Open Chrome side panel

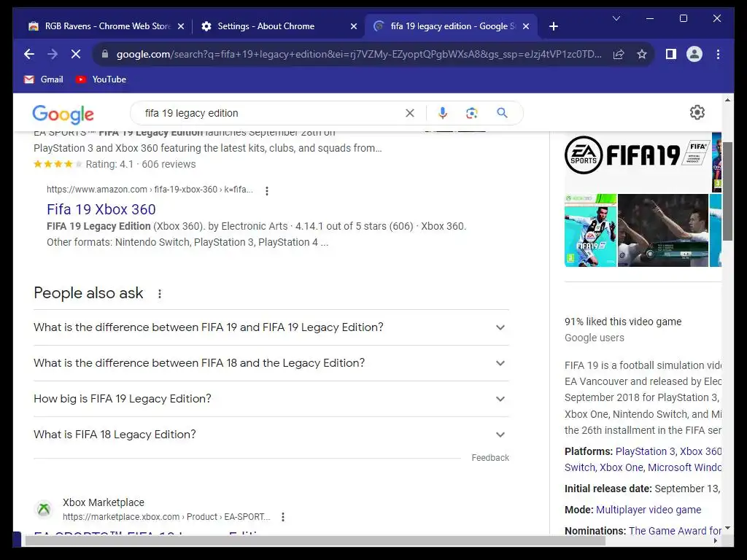[671, 54]
